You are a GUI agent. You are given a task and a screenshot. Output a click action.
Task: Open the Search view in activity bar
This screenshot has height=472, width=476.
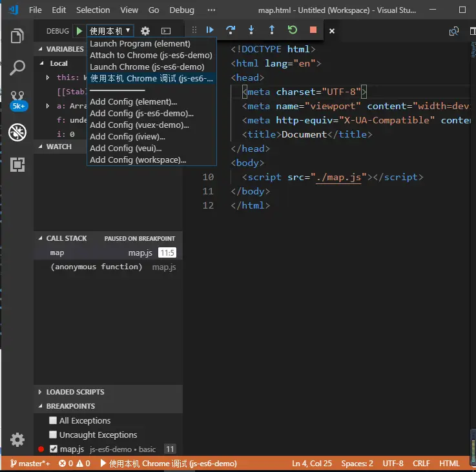tap(17, 67)
